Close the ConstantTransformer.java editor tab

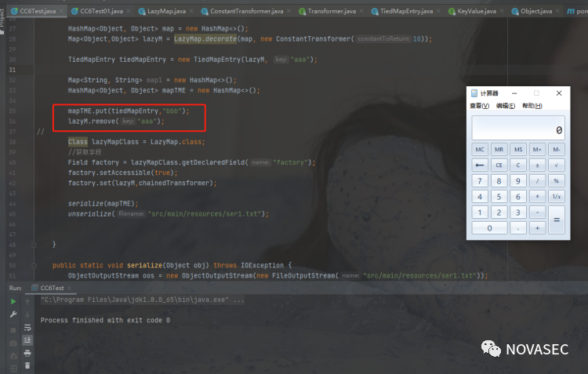(x=289, y=11)
